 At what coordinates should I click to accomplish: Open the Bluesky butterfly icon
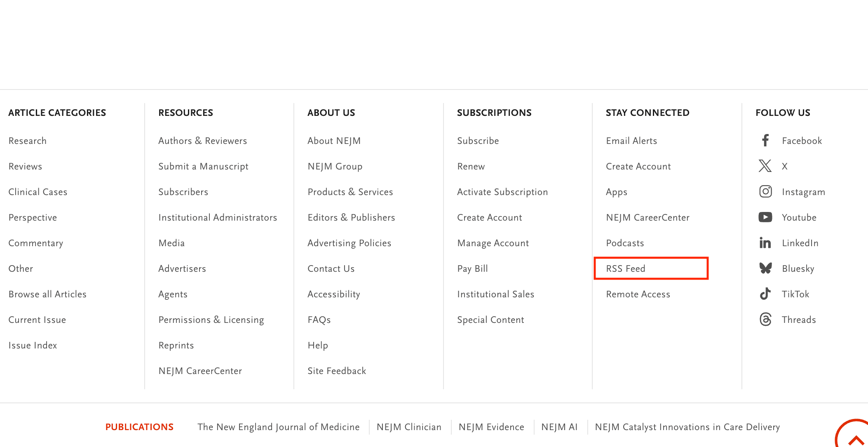coord(765,268)
